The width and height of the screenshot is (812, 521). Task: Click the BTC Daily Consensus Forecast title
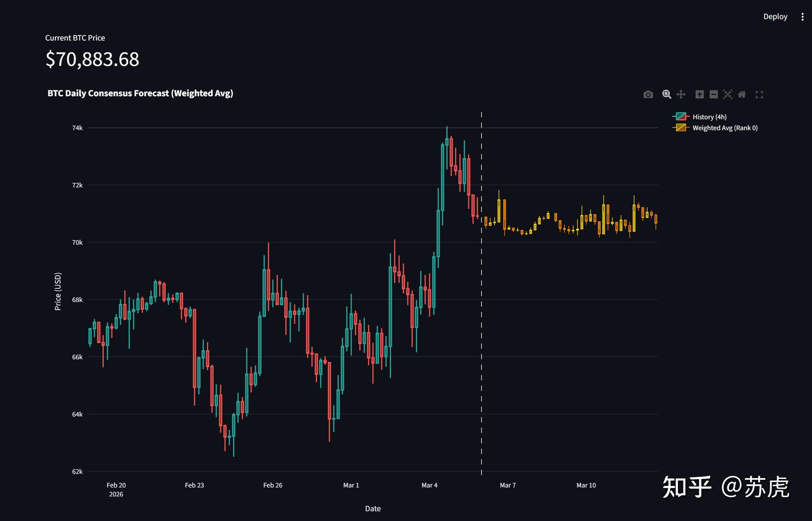[140, 93]
